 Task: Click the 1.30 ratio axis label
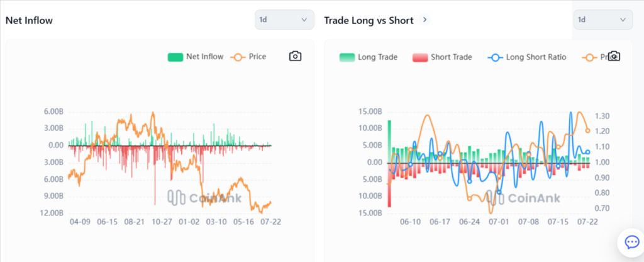601,117
